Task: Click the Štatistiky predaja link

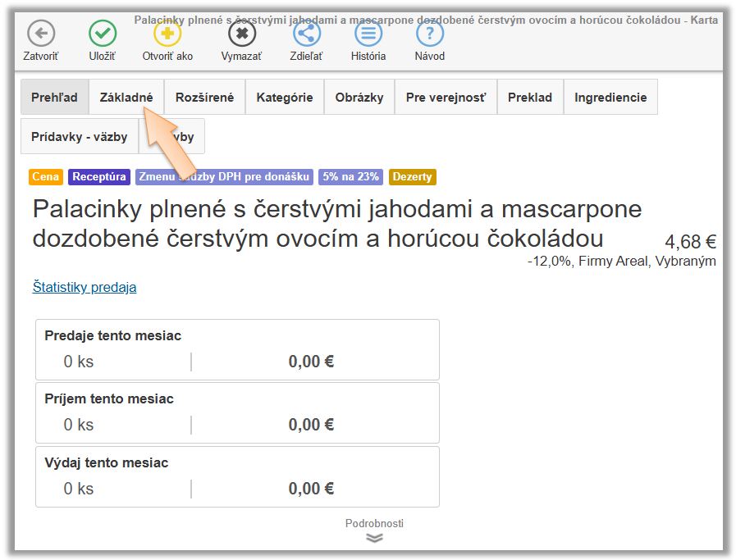Action: click(x=85, y=287)
